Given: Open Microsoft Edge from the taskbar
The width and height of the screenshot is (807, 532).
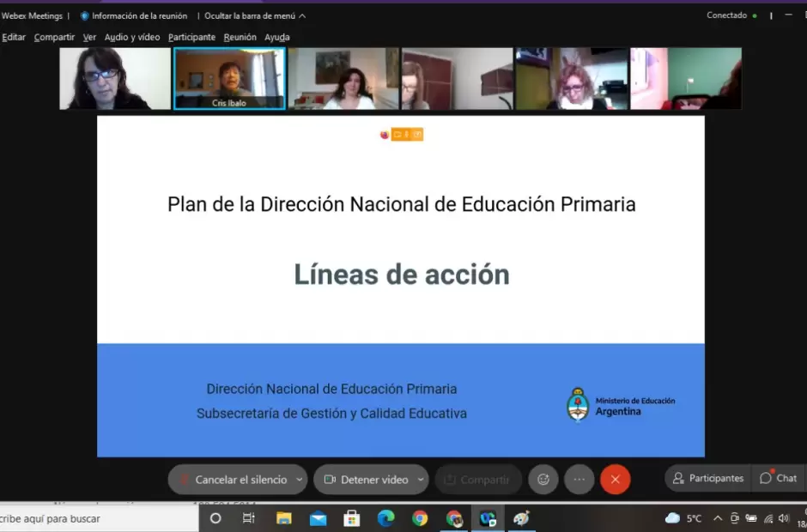Looking at the screenshot, I should coord(385,518).
